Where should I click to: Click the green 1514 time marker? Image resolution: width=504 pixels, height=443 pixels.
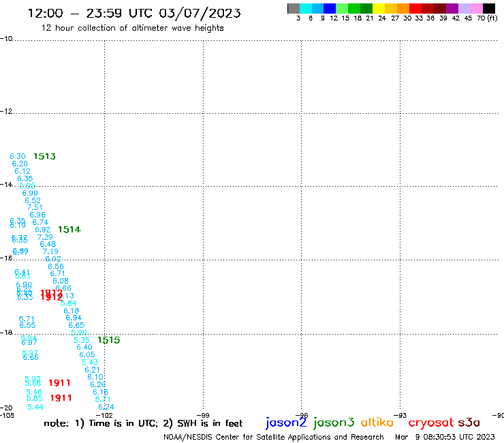tap(69, 230)
